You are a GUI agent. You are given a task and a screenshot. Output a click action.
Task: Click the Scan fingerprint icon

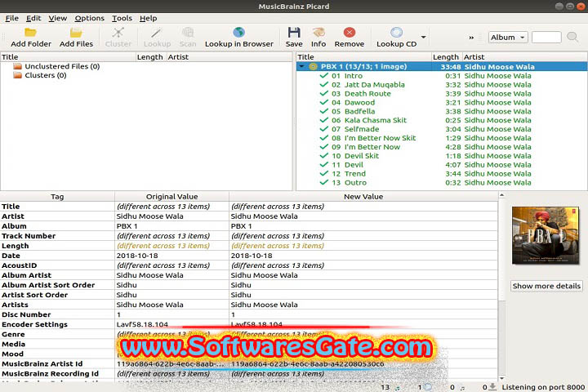point(188,33)
